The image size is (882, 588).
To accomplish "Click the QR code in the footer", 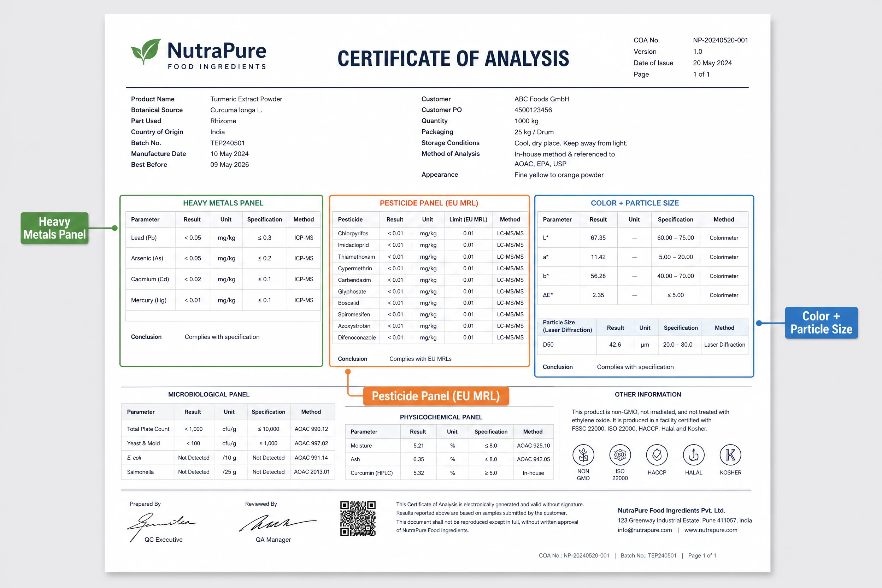I will coord(358,518).
